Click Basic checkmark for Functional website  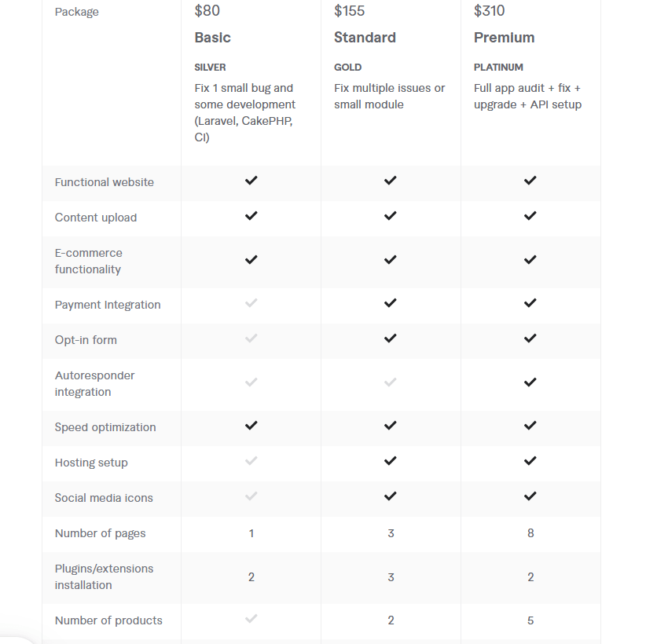click(251, 181)
